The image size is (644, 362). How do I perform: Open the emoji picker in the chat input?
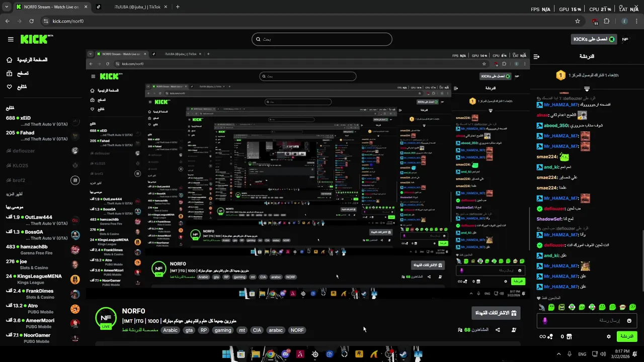(x=629, y=321)
